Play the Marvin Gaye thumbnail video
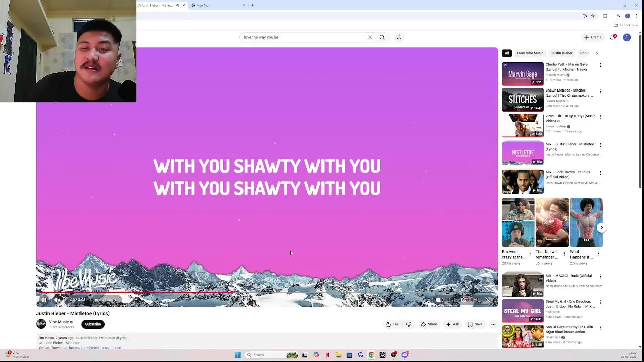The height and width of the screenshot is (362, 644). coord(523,74)
